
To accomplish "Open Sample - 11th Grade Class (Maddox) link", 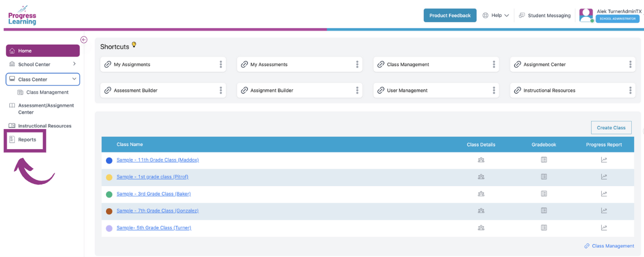I will pyautogui.click(x=157, y=160).
